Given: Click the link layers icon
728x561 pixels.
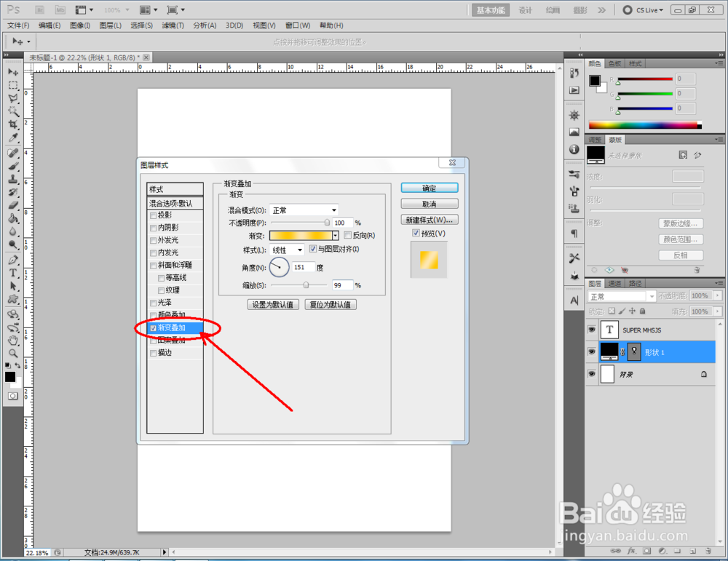Looking at the screenshot, I should 616,551.
